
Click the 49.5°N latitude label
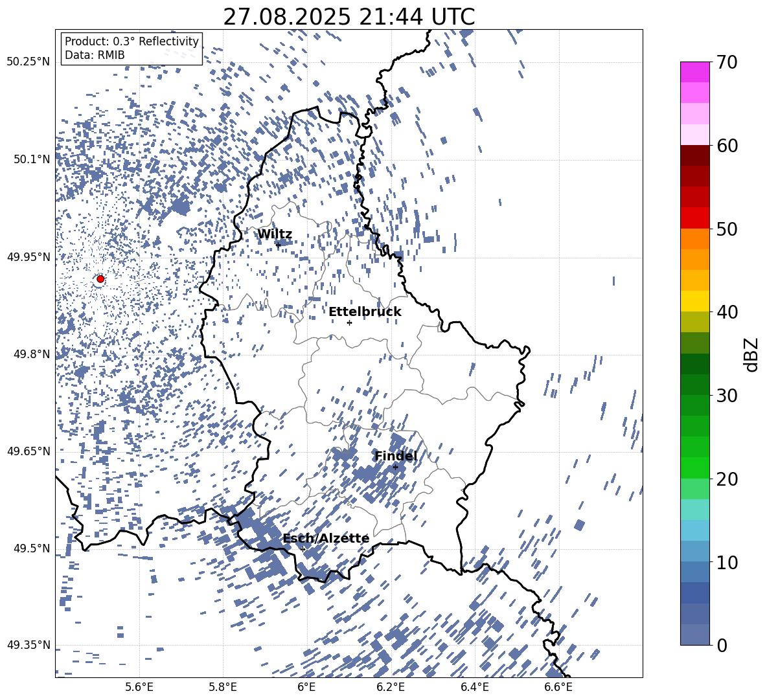pos(32,548)
